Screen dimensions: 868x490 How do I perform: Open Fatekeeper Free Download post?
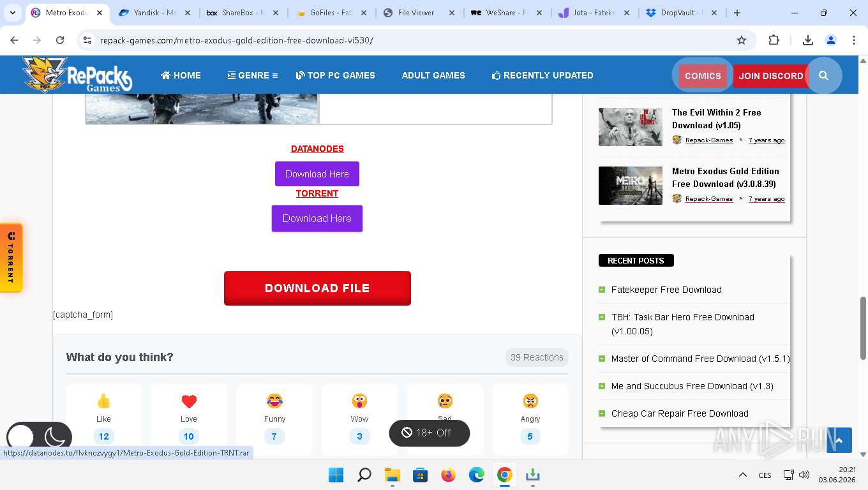tap(666, 290)
